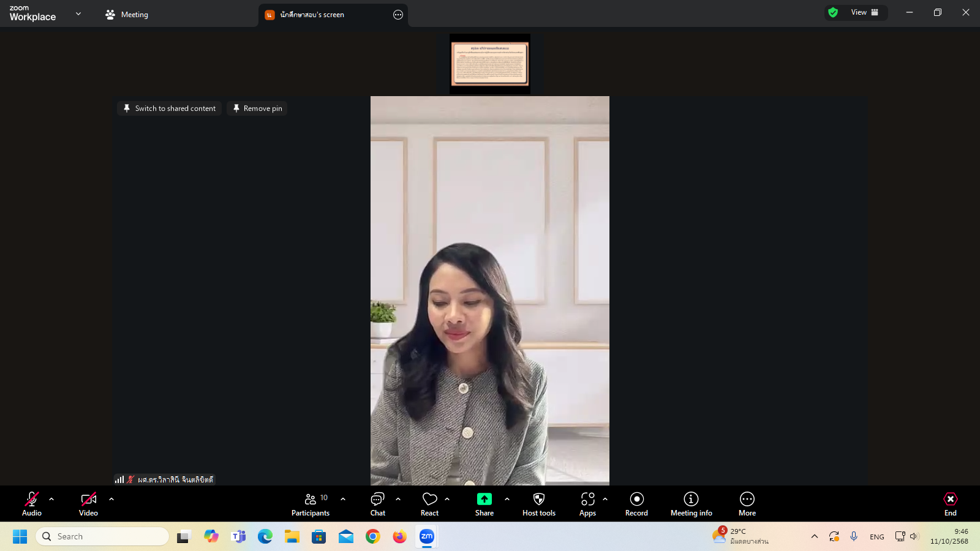Expand the audio settings arrow
The image size is (980, 551).
click(51, 499)
